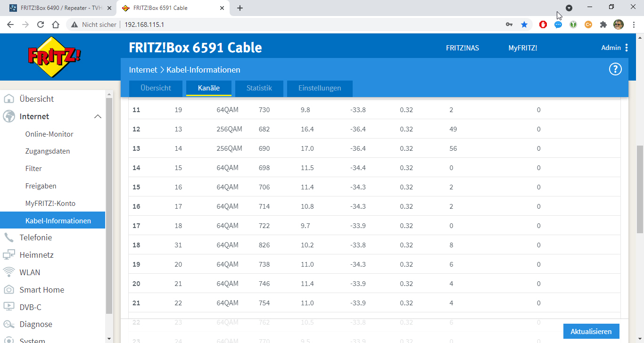Go to browser home page icon

[56, 24]
